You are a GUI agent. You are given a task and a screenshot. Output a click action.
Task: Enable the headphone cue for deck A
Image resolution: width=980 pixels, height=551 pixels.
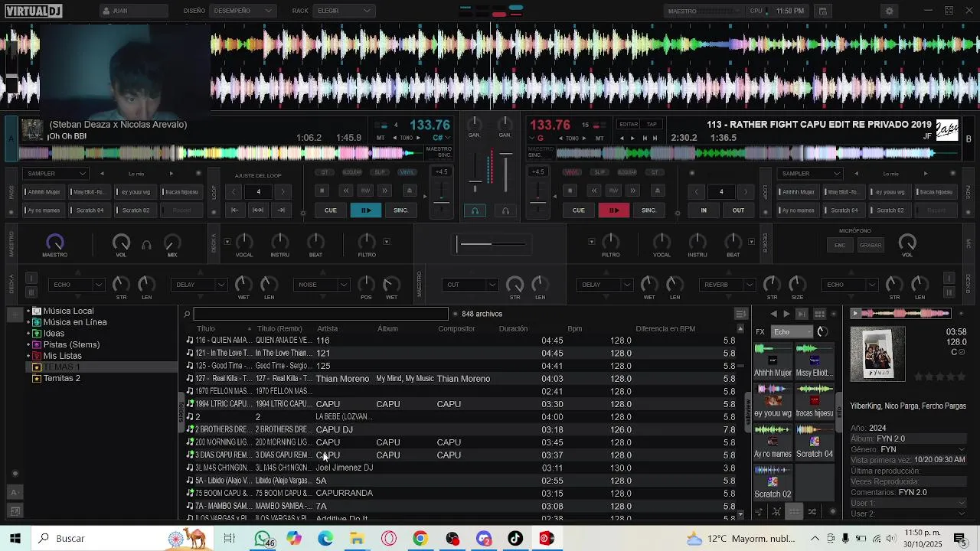point(475,210)
